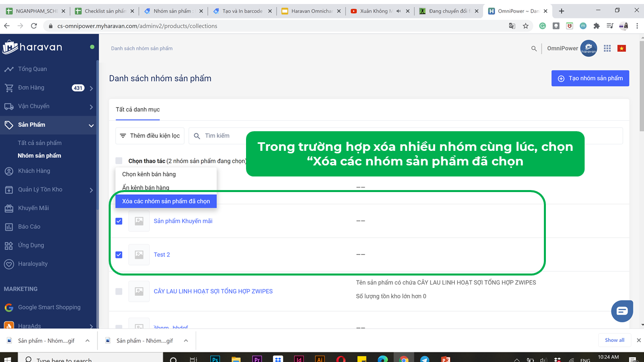Go to Tất cả sản phẩm
Viewport: 644px width, 362px height.
(40, 143)
